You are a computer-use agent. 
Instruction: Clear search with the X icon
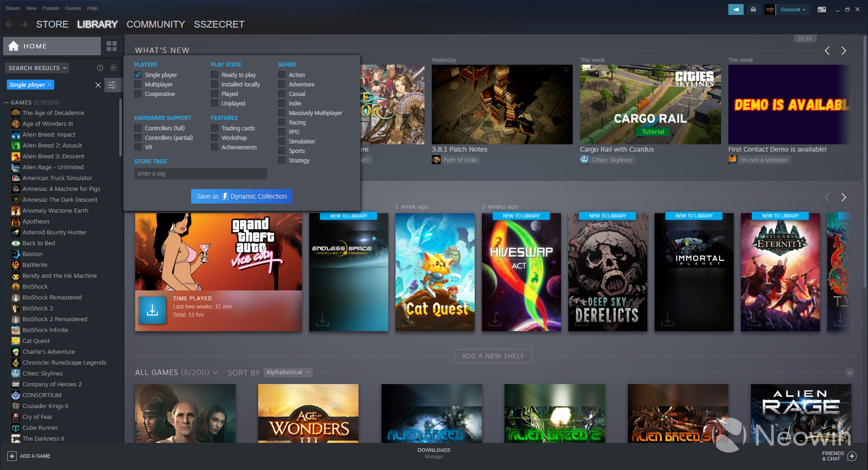pyautogui.click(x=98, y=85)
